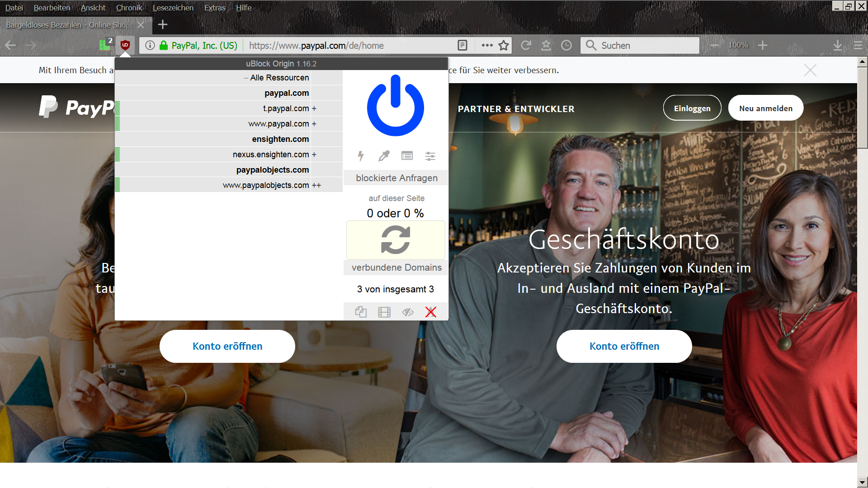Toggle reader view in address bar

click(462, 45)
